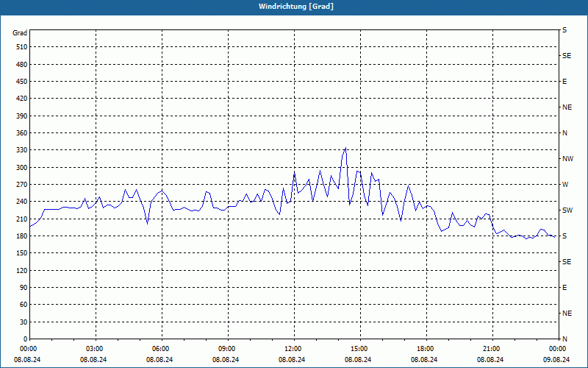Image resolution: width=588 pixels, height=368 pixels.
Task: Click the 330 degree axis label
Action: tap(22, 150)
